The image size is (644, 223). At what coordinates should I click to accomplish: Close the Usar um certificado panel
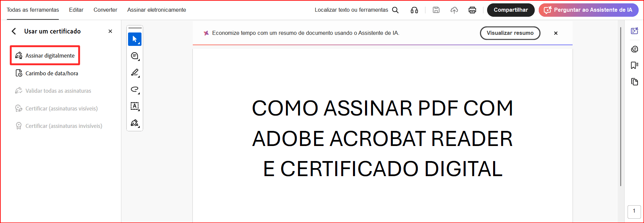tap(110, 31)
